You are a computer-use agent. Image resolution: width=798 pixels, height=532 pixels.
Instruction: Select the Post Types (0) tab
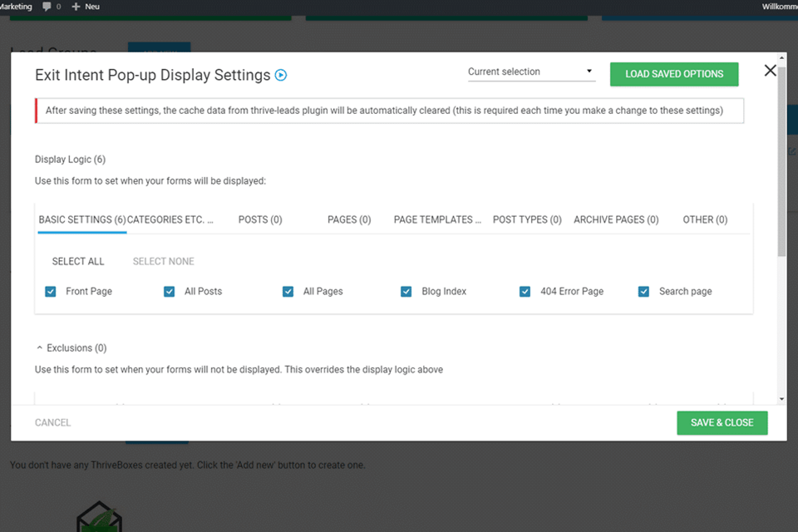coord(527,219)
